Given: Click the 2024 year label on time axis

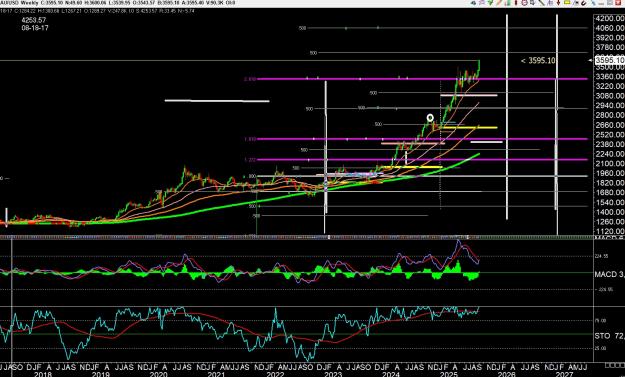Looking at the screenshot, I should point(391,374).
